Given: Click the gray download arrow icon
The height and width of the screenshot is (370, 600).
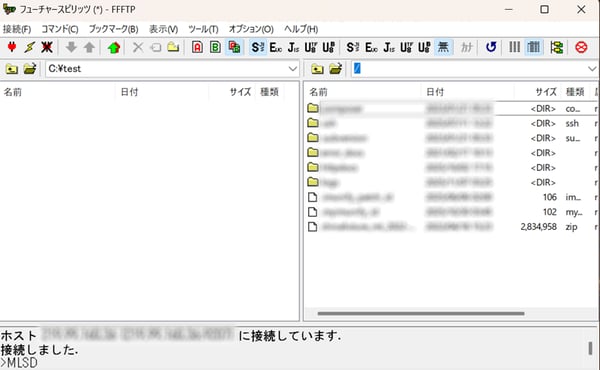Looking at the screenshot, I should 71,47.
